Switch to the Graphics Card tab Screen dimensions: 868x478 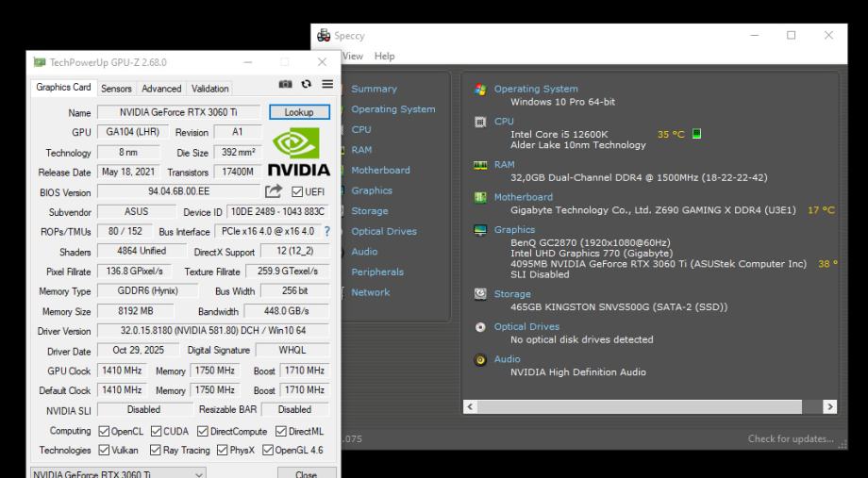[63, 88]
